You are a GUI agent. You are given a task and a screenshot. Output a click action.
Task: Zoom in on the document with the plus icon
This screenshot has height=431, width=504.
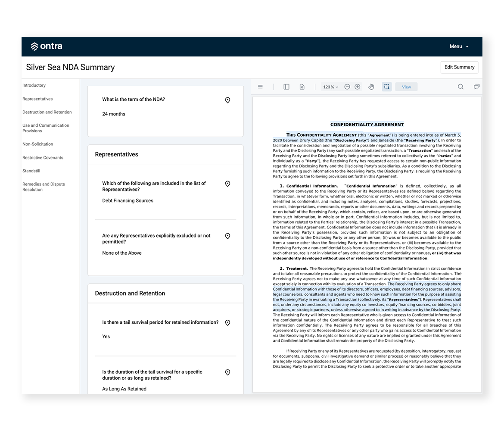[357, 87]
